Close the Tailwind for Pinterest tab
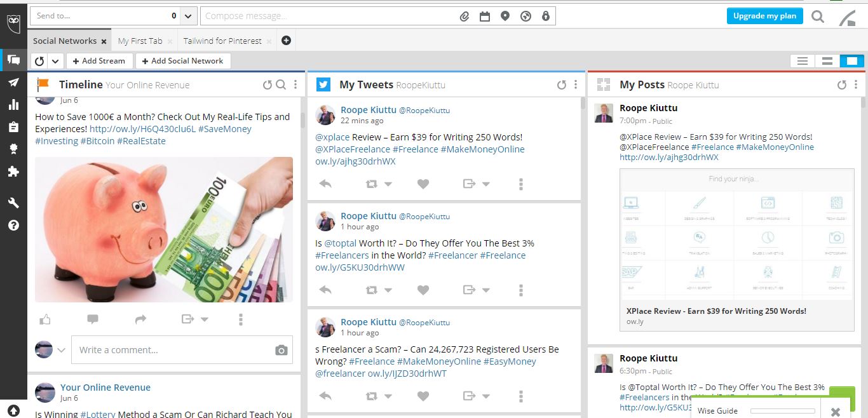The width and height of the screenshot is (868, 418). pyautogui.click(x=269, y=41)
